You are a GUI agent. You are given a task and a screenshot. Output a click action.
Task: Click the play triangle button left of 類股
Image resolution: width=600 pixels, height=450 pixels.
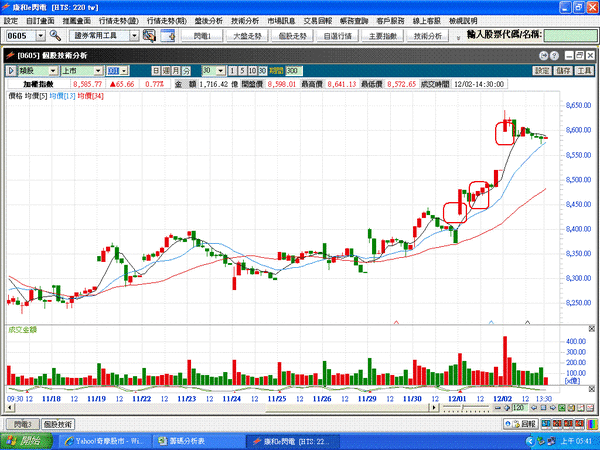coord(11,71)
